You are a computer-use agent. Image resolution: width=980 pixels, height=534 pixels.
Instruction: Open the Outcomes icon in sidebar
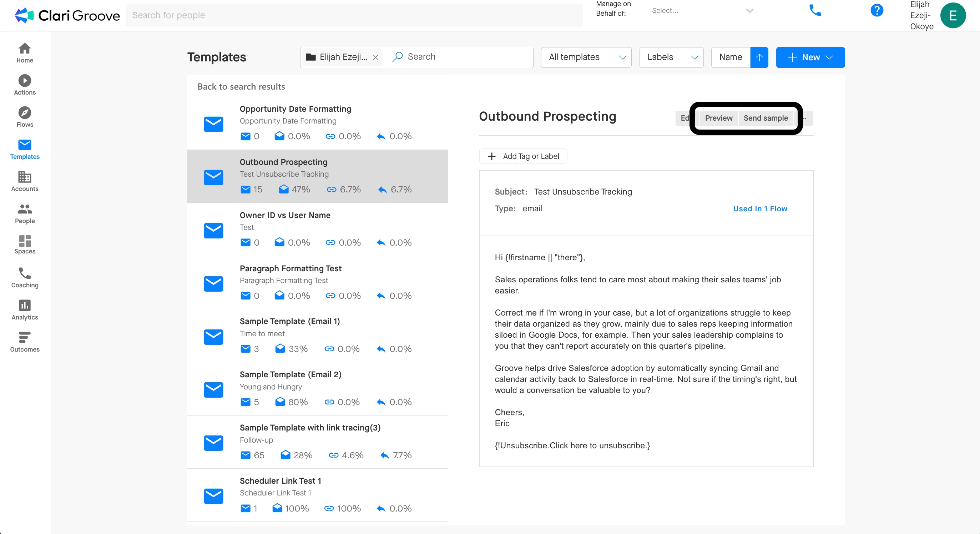[x=25, y=338]
